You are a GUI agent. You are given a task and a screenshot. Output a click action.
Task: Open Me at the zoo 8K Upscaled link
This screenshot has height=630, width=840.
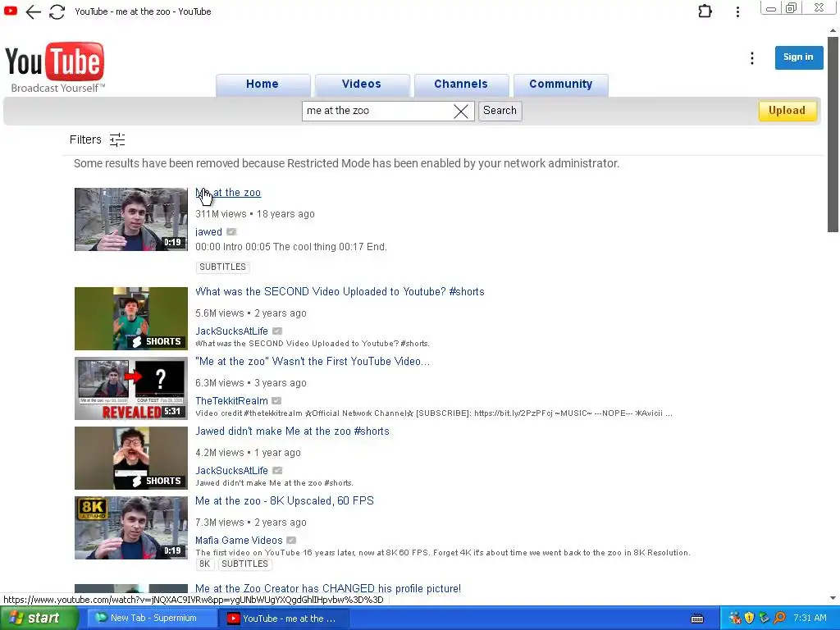click(x=285, y=501)
